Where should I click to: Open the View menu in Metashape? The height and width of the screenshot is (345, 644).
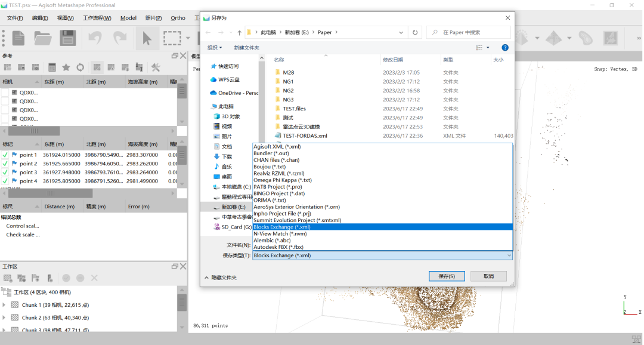click(66, 18)
